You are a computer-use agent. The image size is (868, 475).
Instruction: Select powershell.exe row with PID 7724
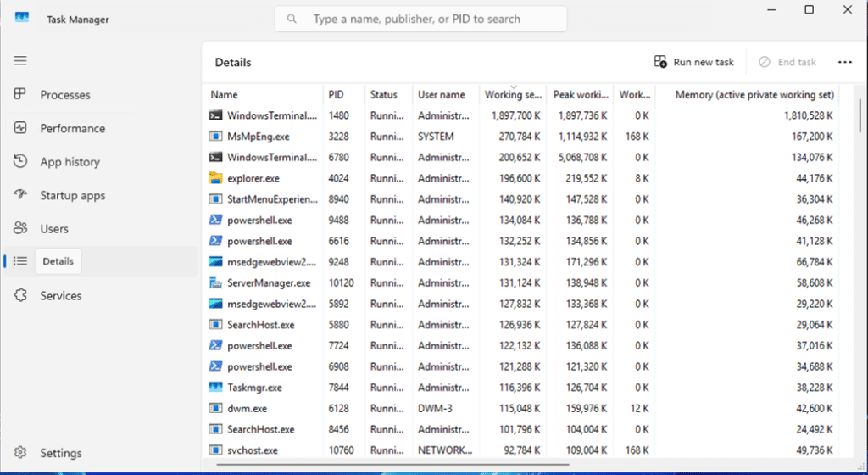click(520, 345)
